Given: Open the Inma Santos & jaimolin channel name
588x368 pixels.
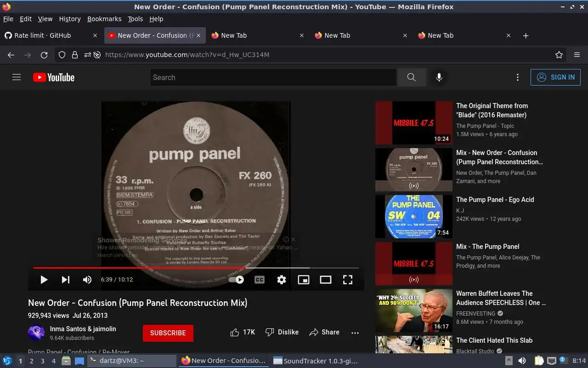Looking at the screenshot, I should 83,329.
